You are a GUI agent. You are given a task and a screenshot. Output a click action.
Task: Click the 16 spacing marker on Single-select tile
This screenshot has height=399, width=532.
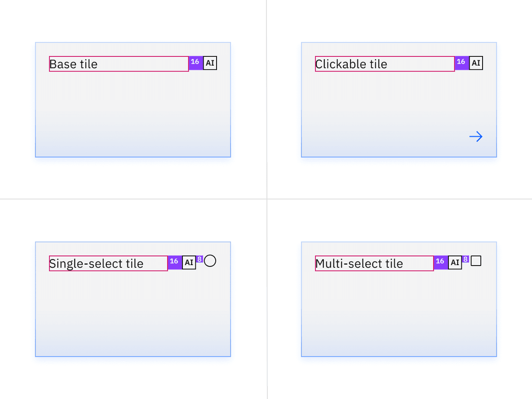tap(175, 263)
